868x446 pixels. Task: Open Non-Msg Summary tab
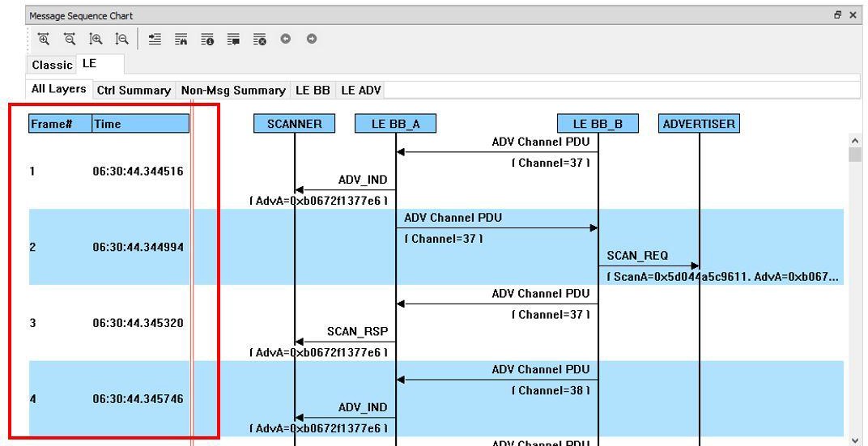click(x=233, y=90)
